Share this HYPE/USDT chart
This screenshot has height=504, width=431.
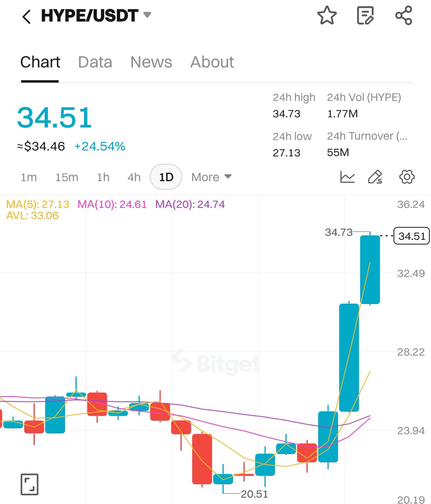coord(404,16)
